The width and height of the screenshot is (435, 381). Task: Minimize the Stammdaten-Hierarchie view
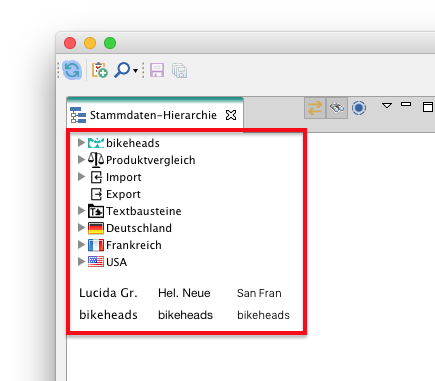coord(406,104)
